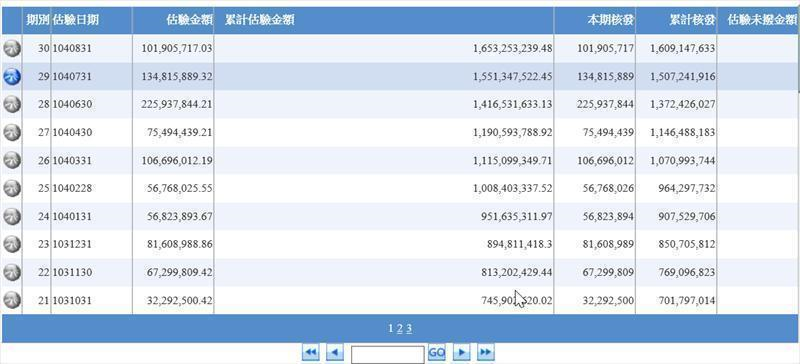Click date cell 1040331

click(x=72, y=161)
